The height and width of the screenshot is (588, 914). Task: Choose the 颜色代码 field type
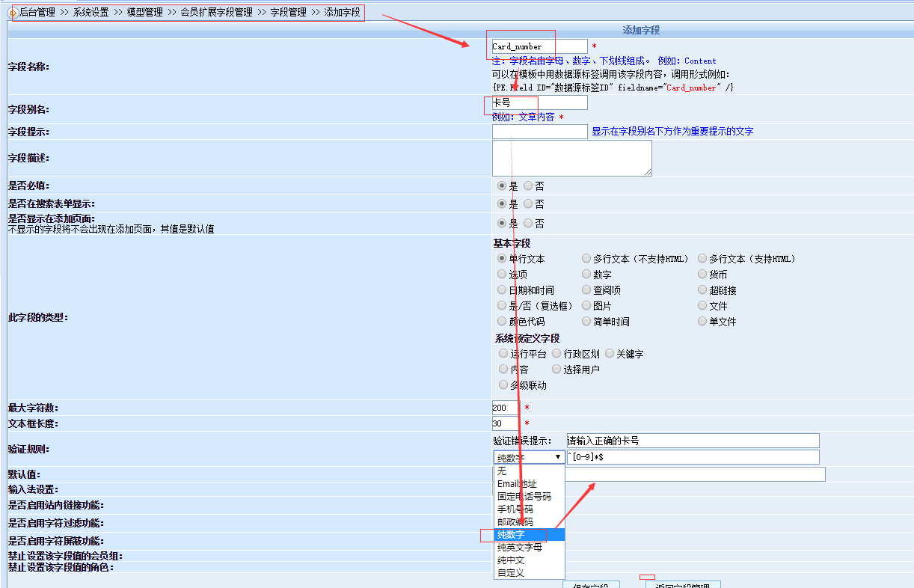coord(503,322)
